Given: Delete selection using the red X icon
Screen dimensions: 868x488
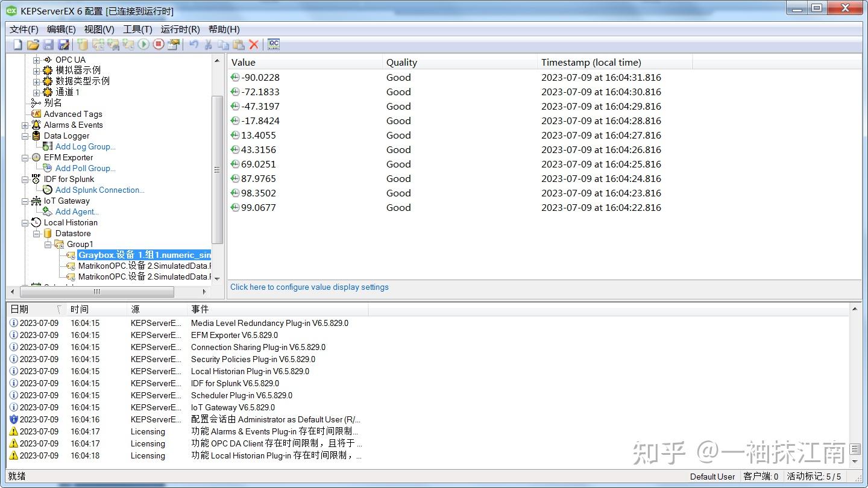Looking at the screenshot, I should 253,45.
